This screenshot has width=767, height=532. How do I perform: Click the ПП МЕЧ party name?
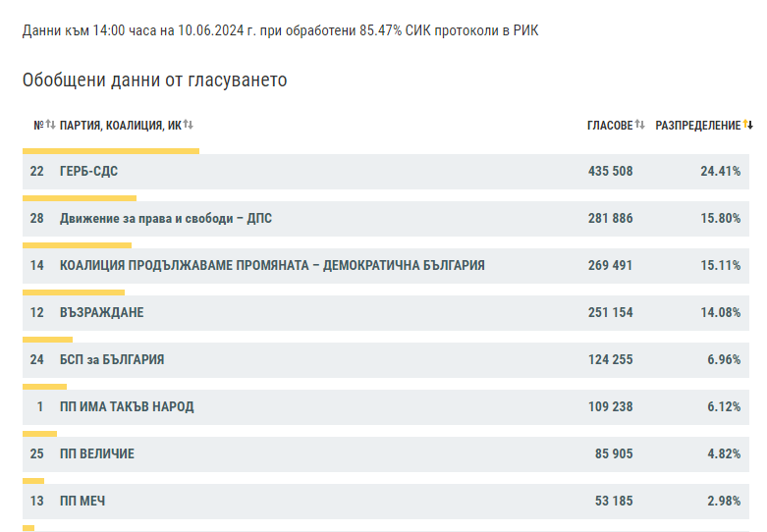pos(82,502)
